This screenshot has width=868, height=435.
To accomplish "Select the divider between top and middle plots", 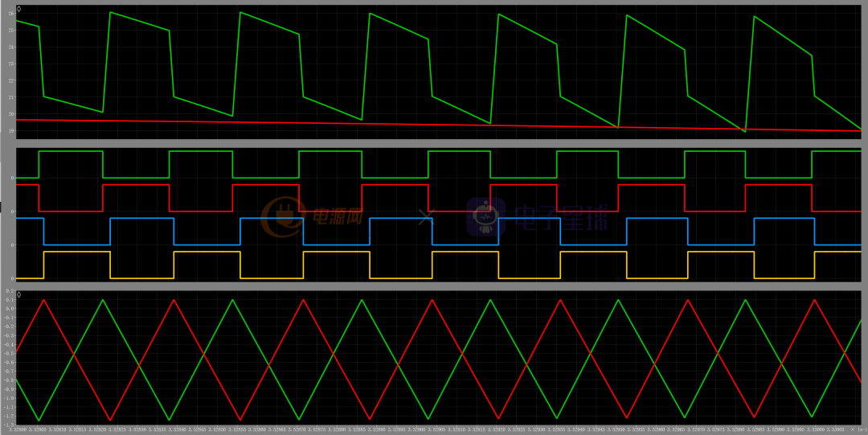I will (x=434, y=142).
